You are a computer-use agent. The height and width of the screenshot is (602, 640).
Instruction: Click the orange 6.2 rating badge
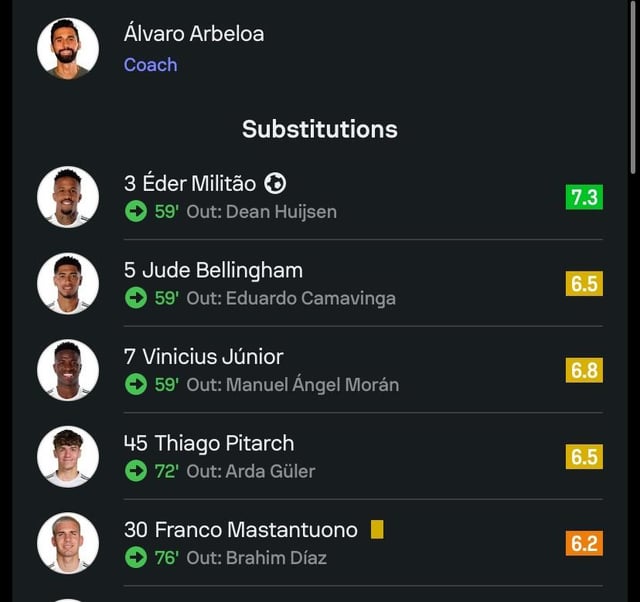point(584,544)
